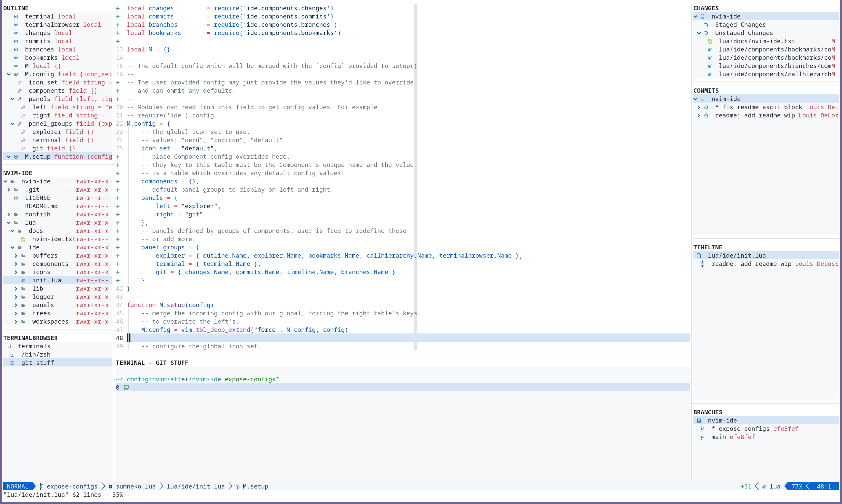842x504 pixels.
Task: Click the function cube icon for M.setup outline
Action: [16, 157]
